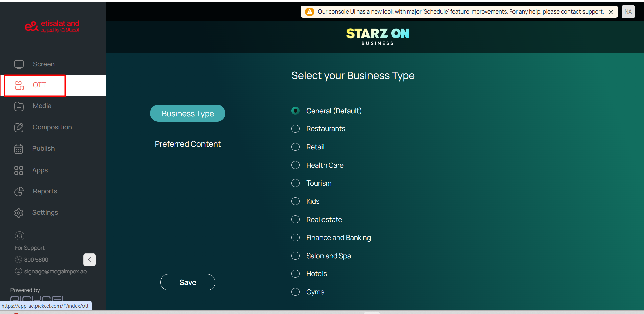Open the NA user profile menu
This screenshot has width=644, height=314.
coord(628,12)
